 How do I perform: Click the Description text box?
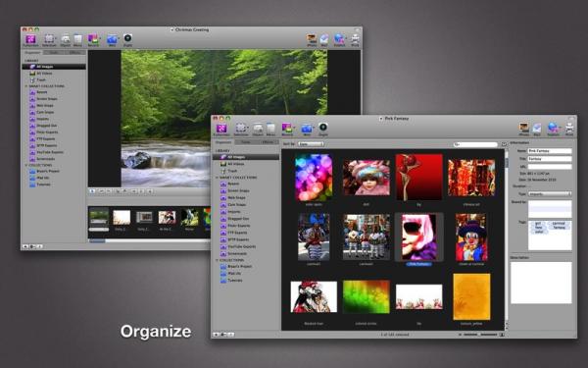pyautogui.click(x=541, y=283)
